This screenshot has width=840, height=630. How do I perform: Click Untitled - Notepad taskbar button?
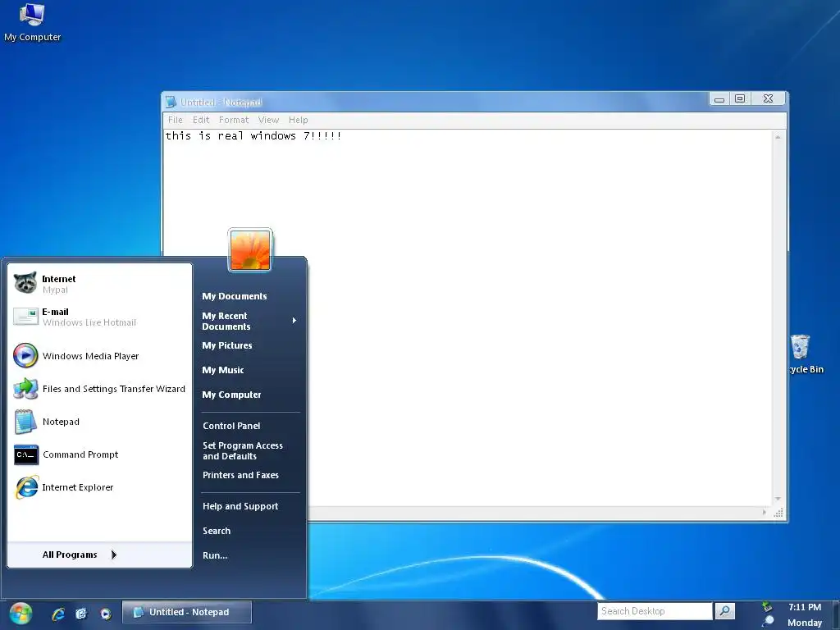[186, 612]
